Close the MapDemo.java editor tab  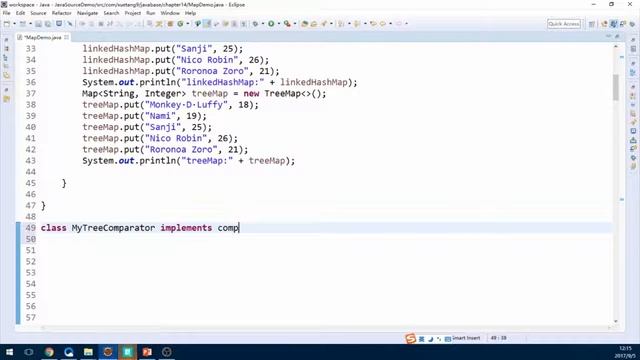(x=67, y=37)
